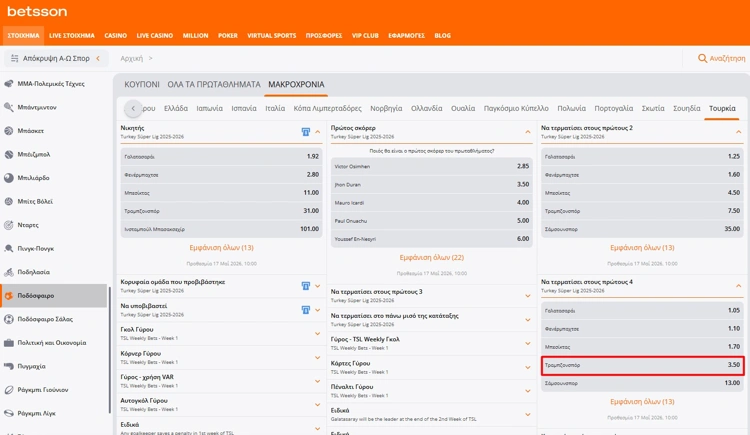Expand the Γκολ Γύρου market

318,334
